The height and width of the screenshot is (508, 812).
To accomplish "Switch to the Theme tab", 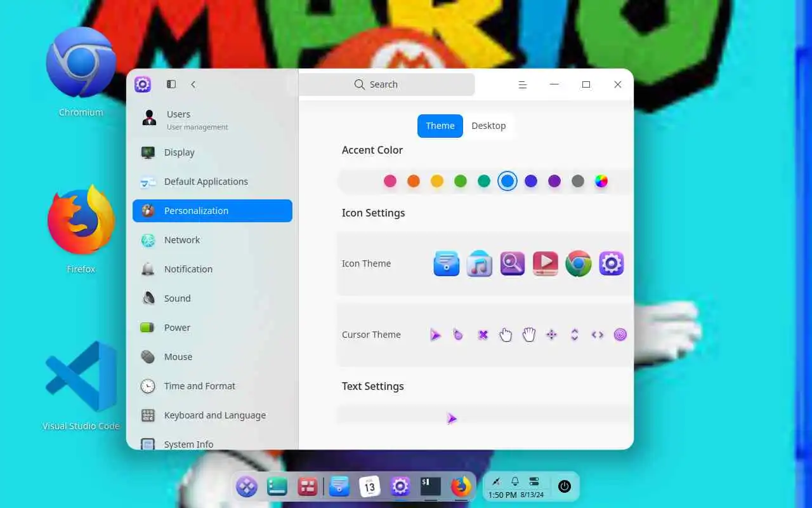I will pyautogui.click(x=440, y=126).
